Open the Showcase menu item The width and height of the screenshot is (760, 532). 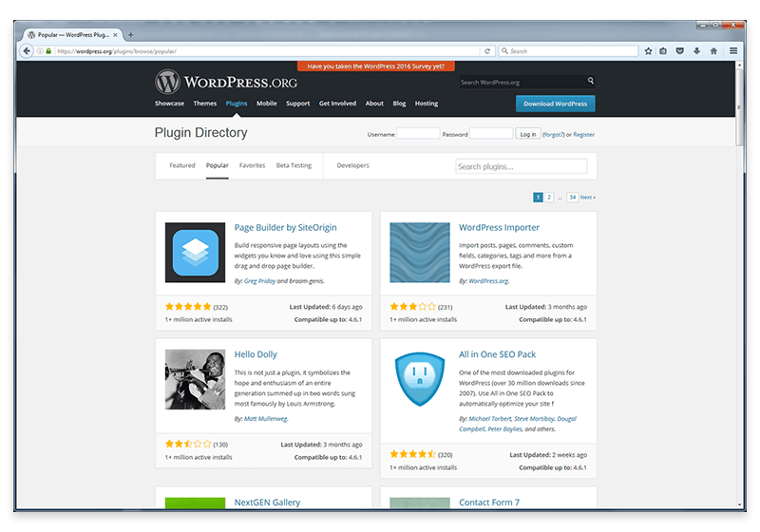point(169,104)
